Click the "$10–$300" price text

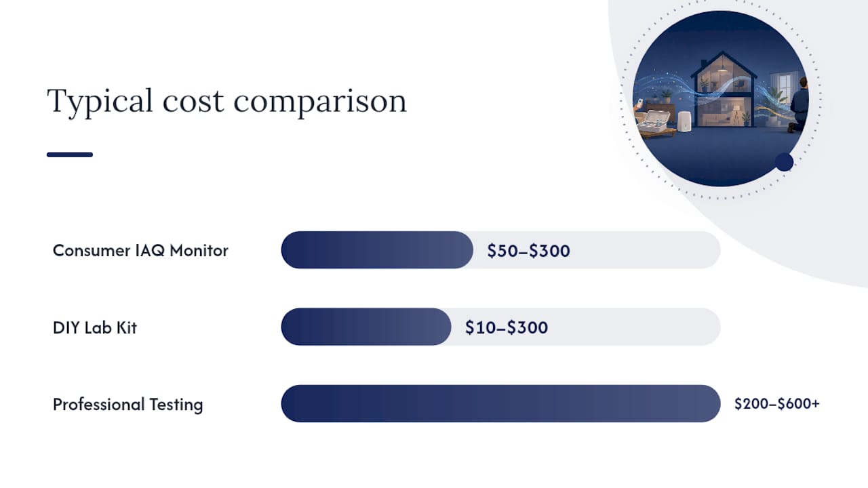507,328
